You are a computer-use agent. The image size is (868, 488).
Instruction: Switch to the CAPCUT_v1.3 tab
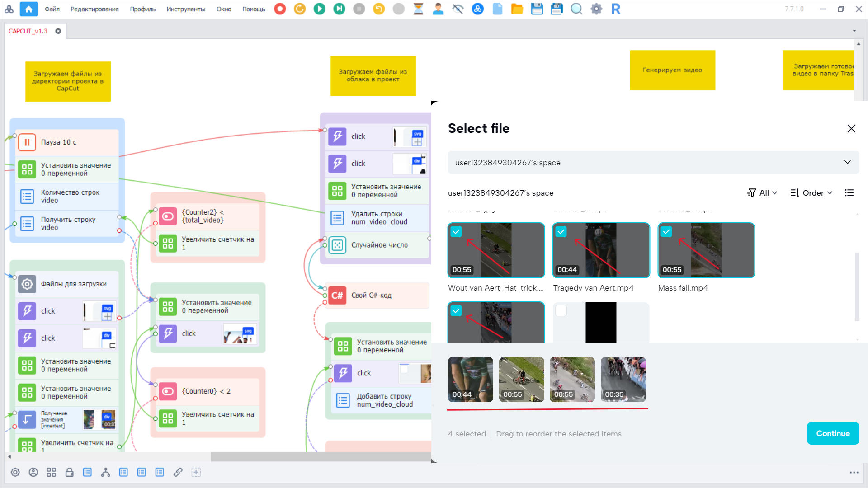28,31
